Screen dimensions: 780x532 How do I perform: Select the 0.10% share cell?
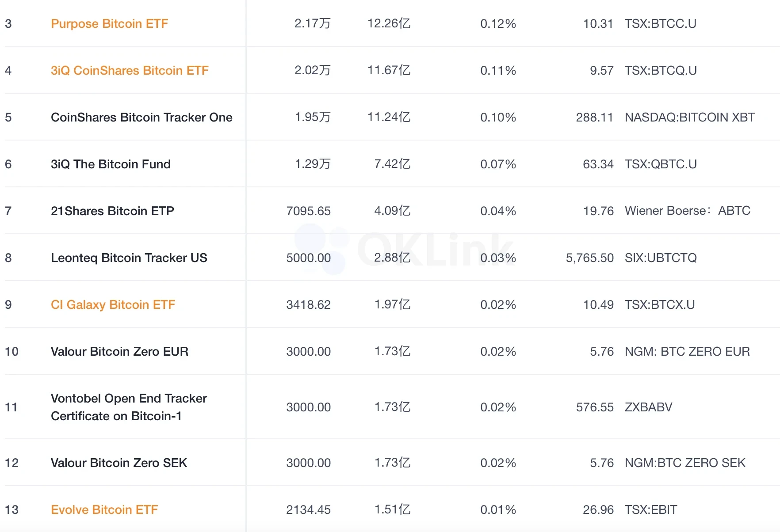click(498, 118)
